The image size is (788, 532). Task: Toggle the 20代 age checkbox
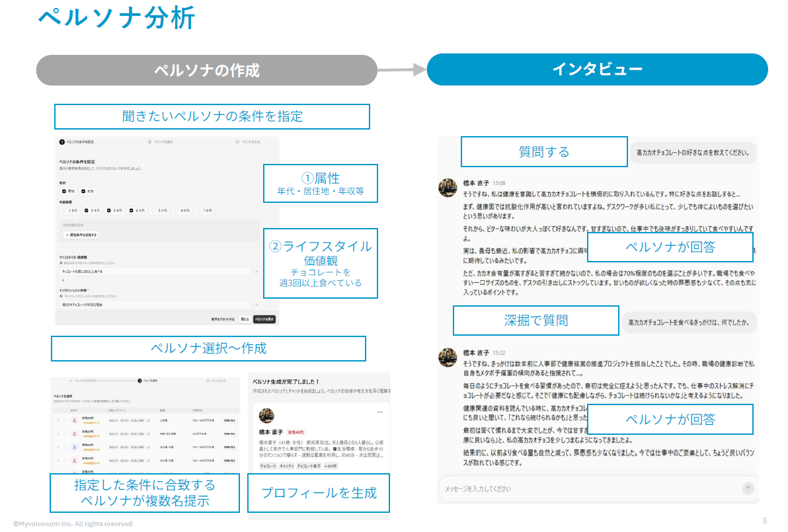click(x=87, y=211)
